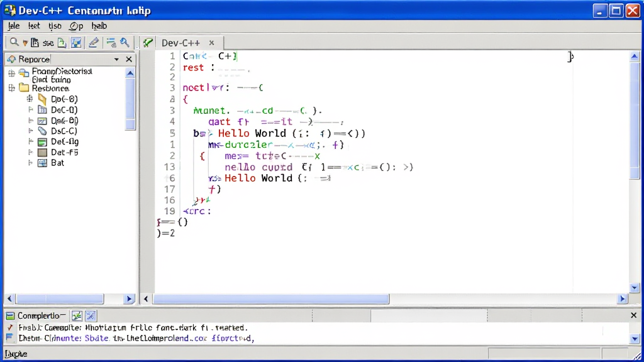This screenshot has height=362, width=644.
Task: Select the grid icon beside Bat
Action: (x=42, y=163)
